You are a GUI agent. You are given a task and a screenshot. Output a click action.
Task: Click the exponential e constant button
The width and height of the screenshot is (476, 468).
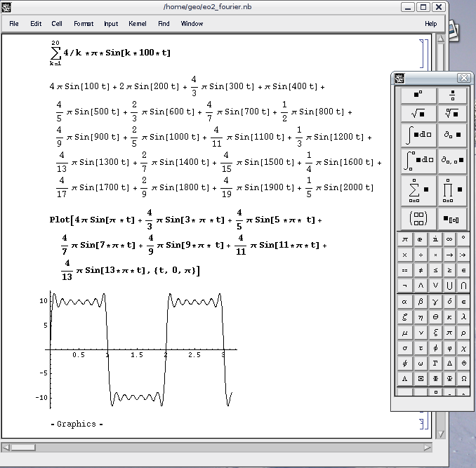coord(420,239)
